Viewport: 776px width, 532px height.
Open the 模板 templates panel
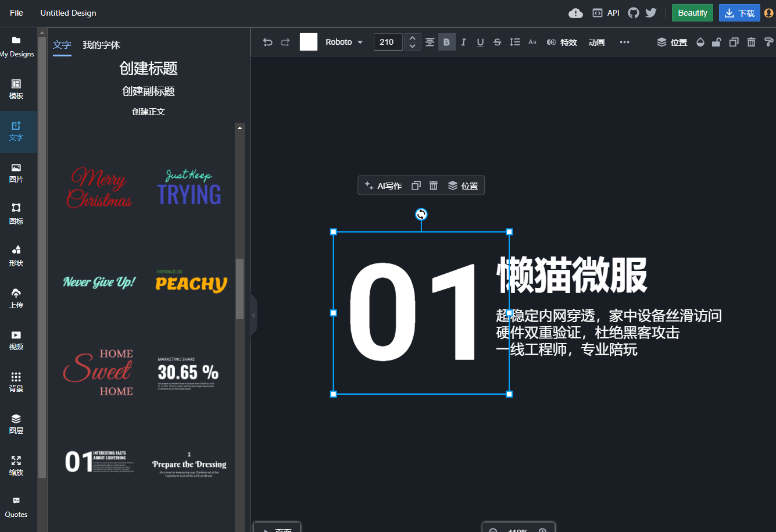pyautogui.click(x=16, y=90)
